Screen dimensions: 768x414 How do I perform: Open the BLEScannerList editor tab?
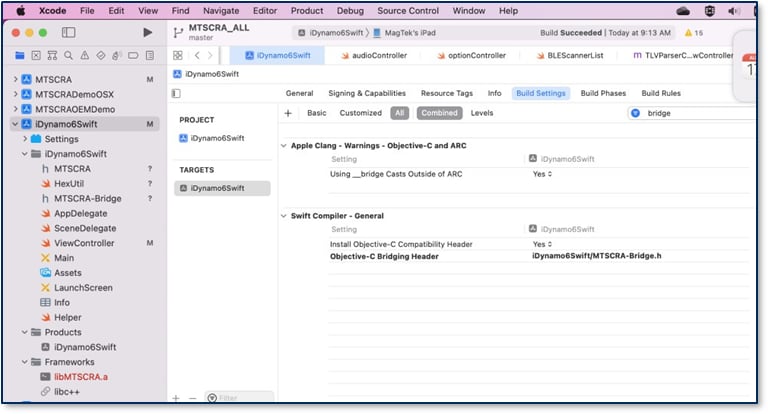570,55
